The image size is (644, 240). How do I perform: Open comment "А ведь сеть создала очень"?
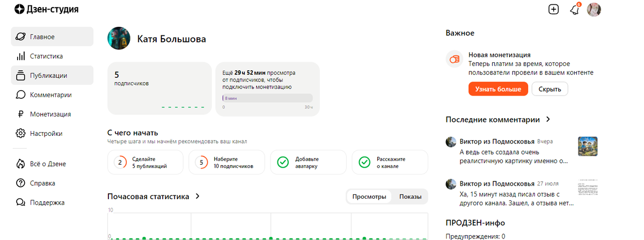pyautogui.click(x=514, y=156)
